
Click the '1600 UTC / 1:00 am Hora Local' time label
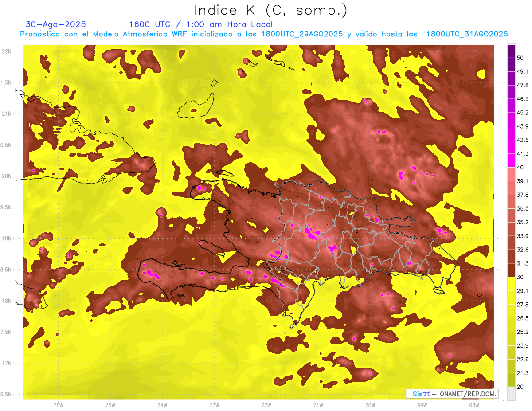coord(201,24)
